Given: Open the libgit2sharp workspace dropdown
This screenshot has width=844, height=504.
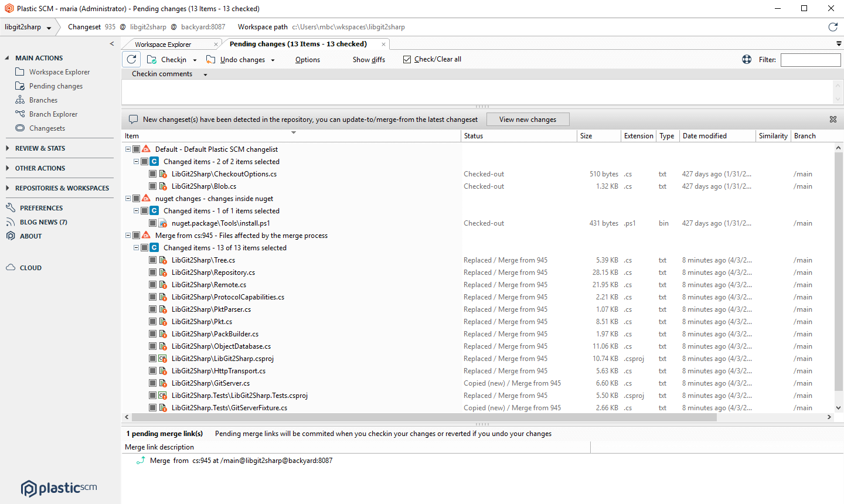Looking at the screenshot, I should [x=49, y=28].
